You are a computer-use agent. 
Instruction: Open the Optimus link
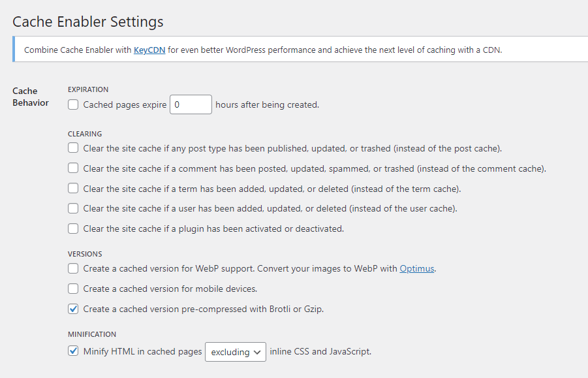(x=416, y=268)
